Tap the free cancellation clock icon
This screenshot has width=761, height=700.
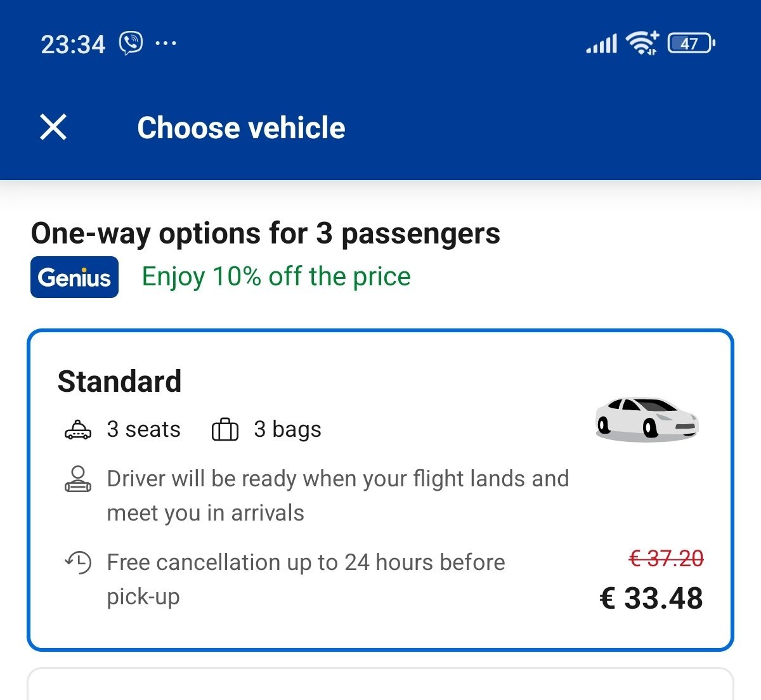[78, 562]
